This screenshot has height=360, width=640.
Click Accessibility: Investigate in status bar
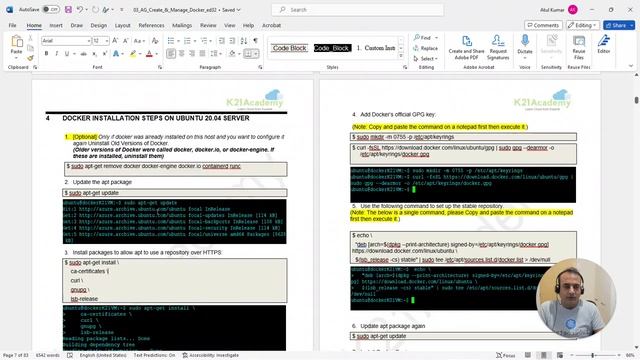[210, 356]
